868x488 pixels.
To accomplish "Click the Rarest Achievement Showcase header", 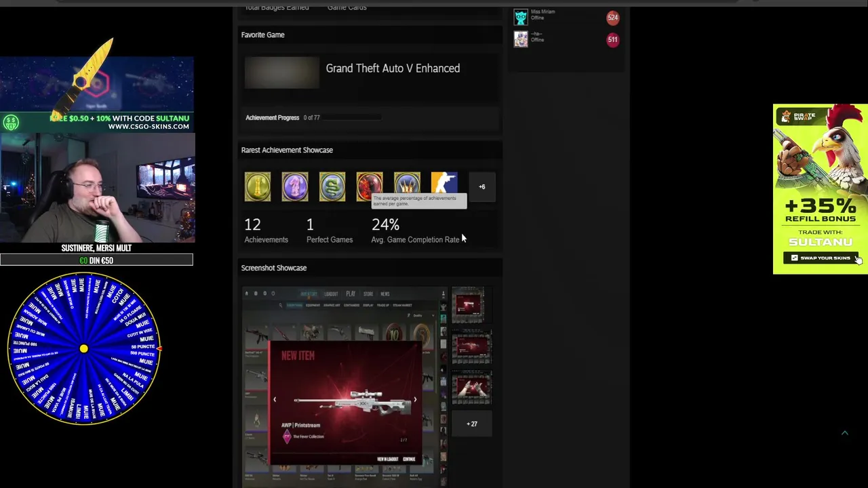I will [287, 150].
